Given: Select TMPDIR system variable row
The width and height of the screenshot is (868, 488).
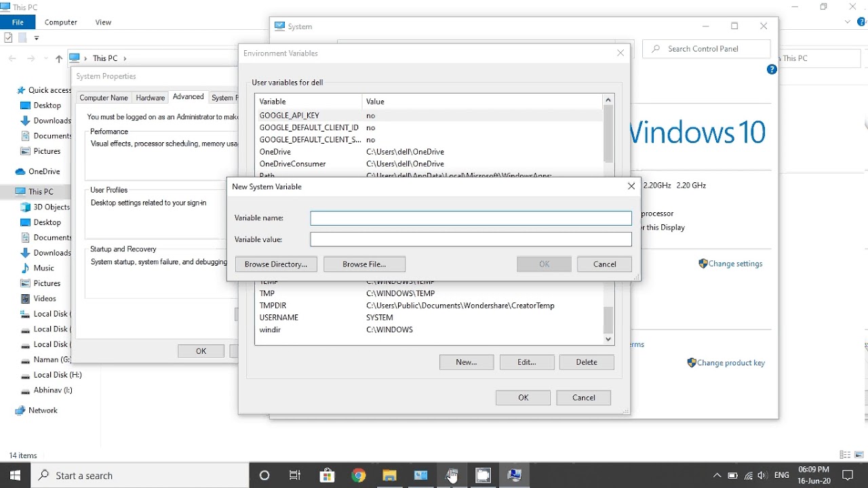Looking at the screenshot, I should [429, 306].
